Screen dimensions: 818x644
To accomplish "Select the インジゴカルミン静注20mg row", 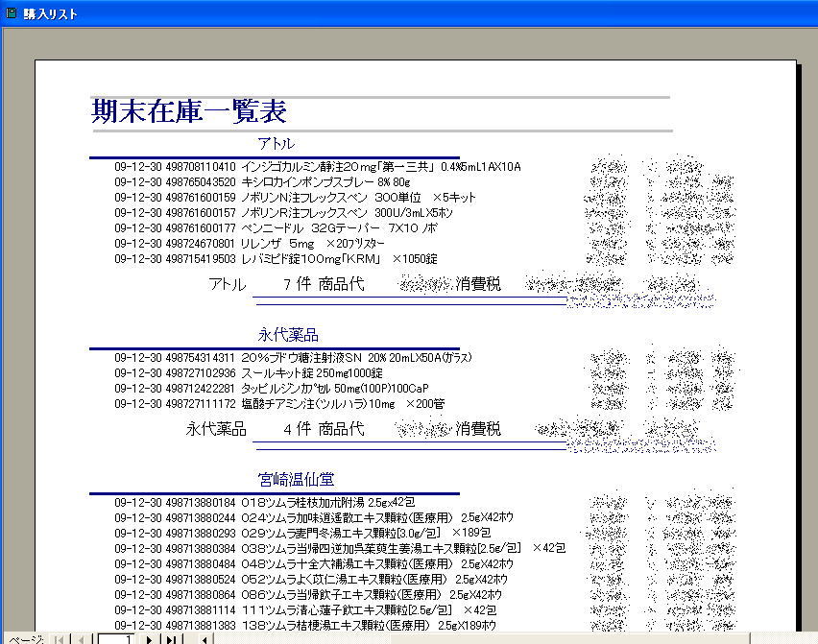I will (318, 167).
